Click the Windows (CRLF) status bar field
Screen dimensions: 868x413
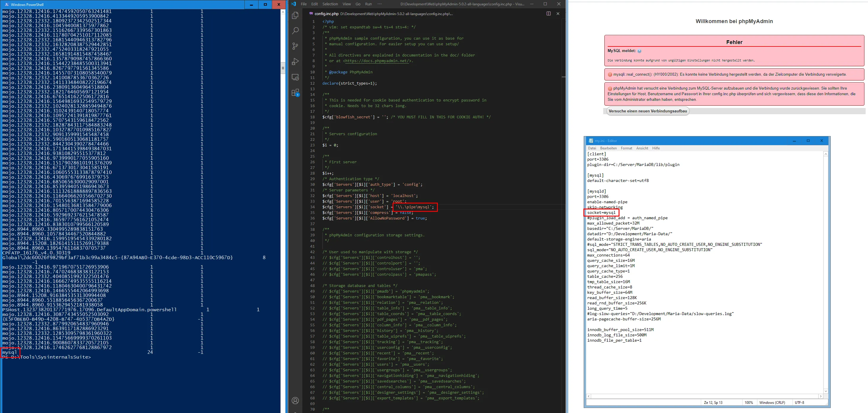point(772,403)
